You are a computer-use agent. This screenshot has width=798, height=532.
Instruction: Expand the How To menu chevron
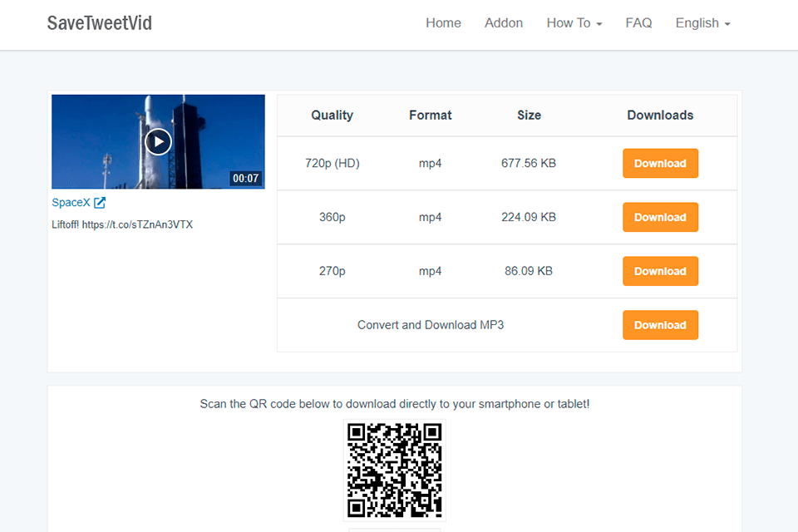(599, 24)
